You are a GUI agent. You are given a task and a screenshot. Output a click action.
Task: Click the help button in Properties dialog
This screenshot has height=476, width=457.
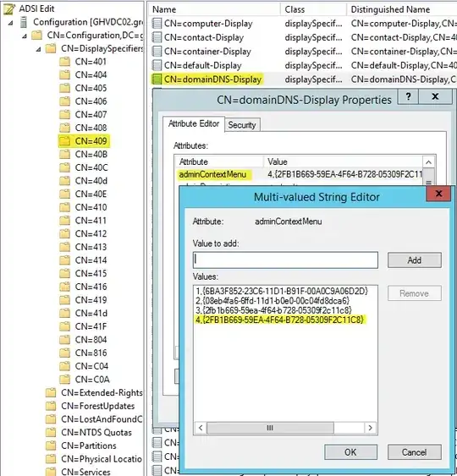tap(408, 97)
